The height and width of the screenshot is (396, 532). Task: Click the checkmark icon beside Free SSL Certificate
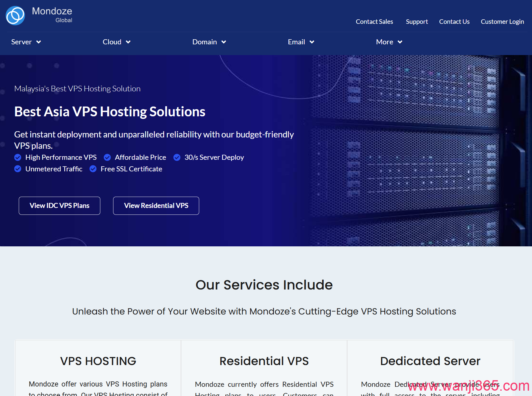pos(93,169)
